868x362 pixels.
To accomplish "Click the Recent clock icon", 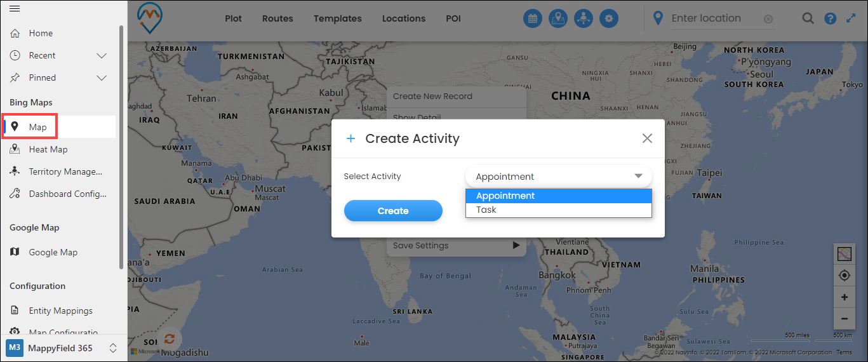I will click(15, 55).
